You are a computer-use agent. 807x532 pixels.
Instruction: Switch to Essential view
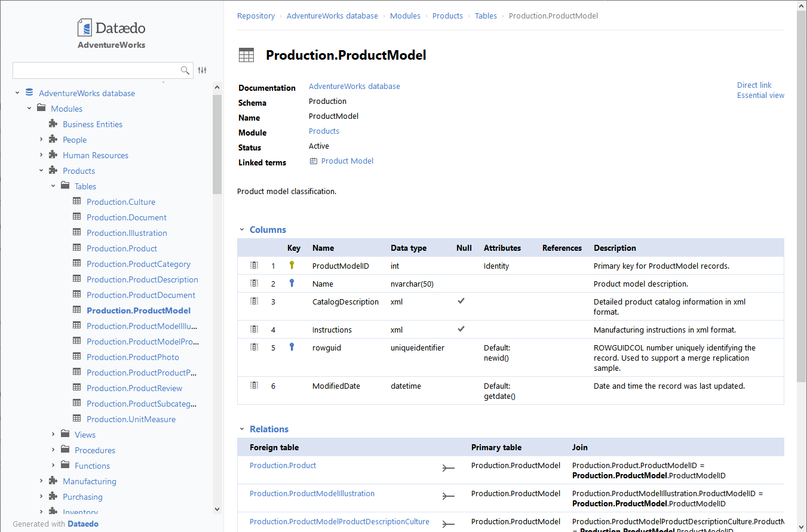pos(760,95)
